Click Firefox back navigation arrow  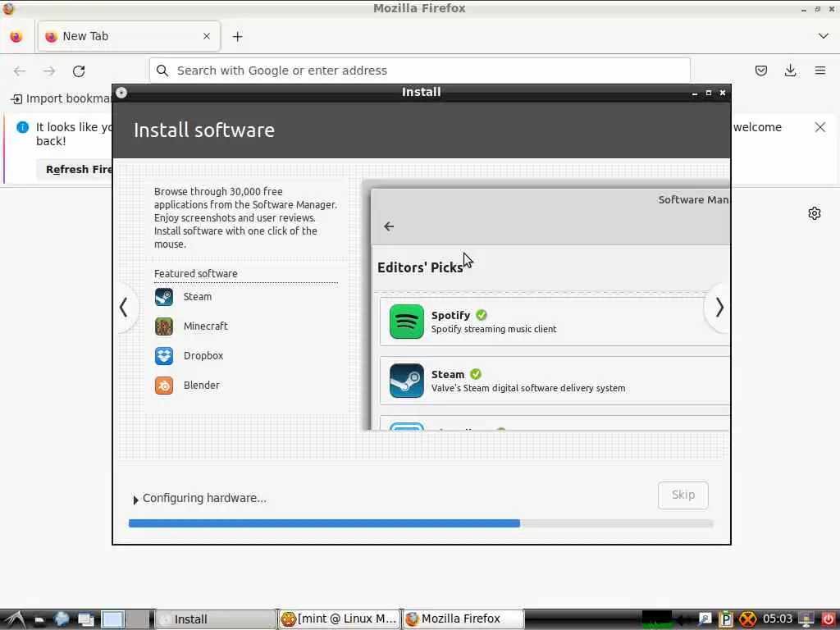point(20,71)
